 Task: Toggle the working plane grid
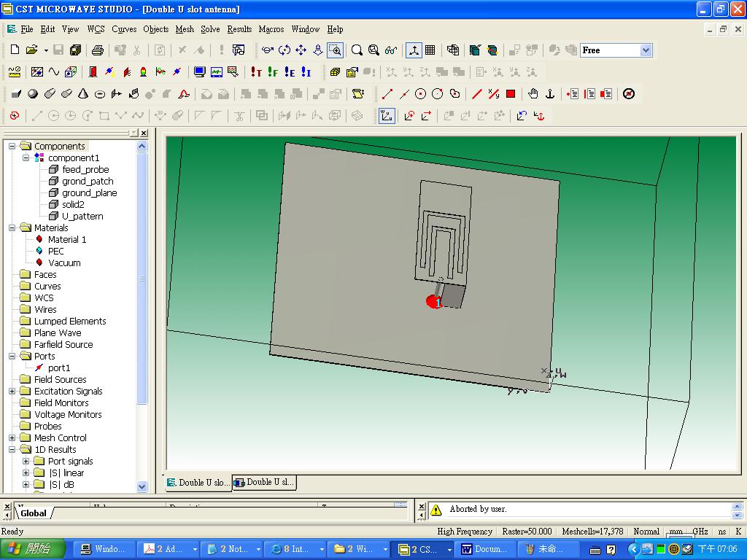(x=430, y=50)
